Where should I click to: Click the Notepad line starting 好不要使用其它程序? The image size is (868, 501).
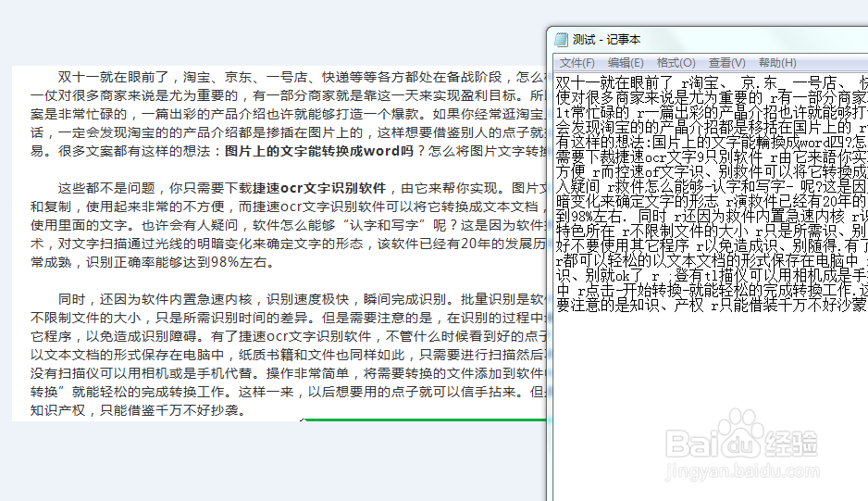tap(712, 245)
